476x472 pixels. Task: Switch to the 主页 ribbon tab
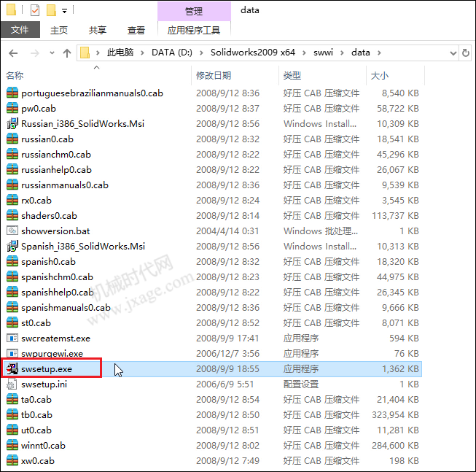[x=59, y=30]
